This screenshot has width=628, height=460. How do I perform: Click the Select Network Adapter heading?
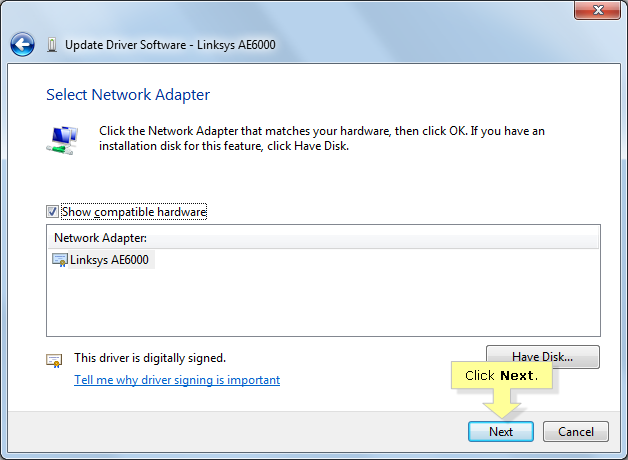[x=128, y=95]
